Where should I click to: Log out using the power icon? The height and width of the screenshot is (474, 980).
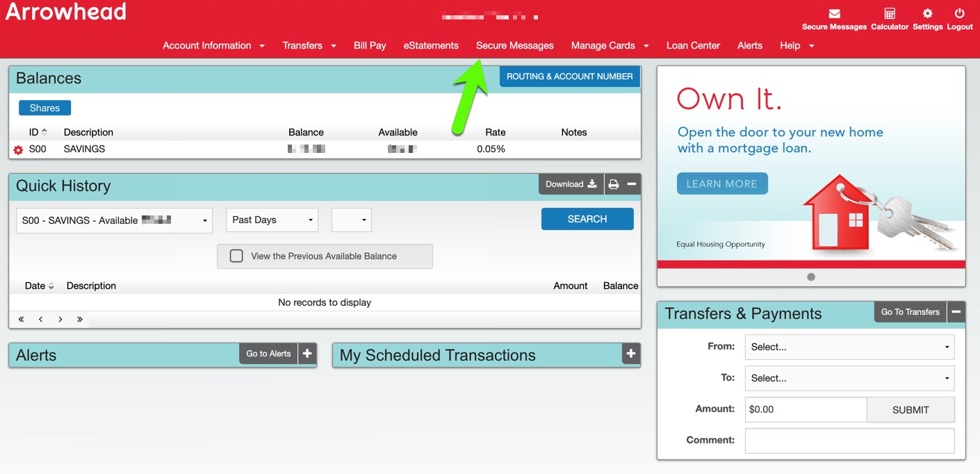[x=959, y=13]
